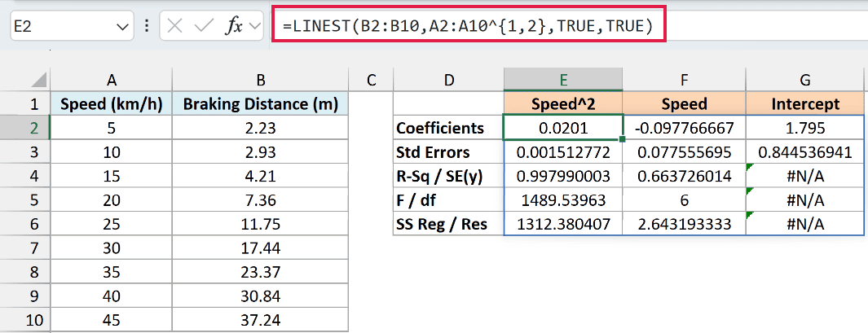Click the #N/A cell in the F / df row
Image resolution: width=868 pixels, height=333 pixels.
(805, 199)
